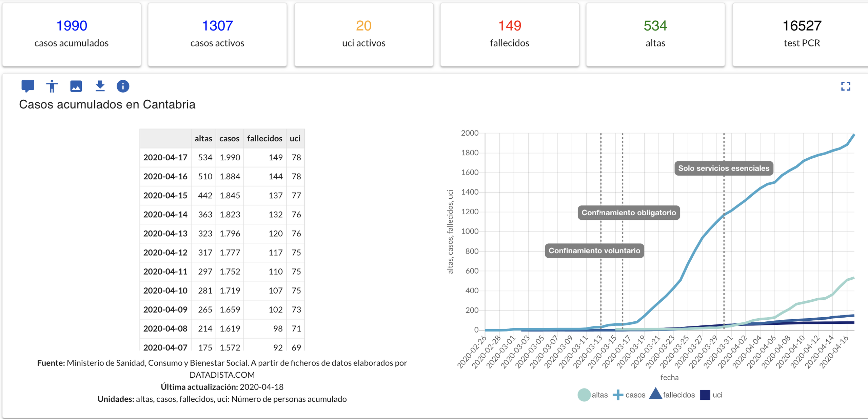
Task: Click the altas column header
Action: pyautogui.click(x=203, y=138)
